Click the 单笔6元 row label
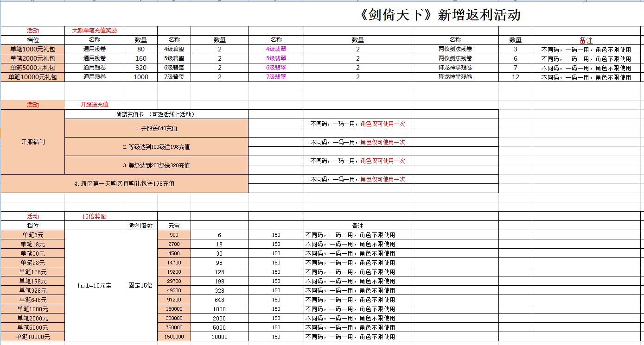The width and height of the screenshot is (644, 345). point(33,235)
